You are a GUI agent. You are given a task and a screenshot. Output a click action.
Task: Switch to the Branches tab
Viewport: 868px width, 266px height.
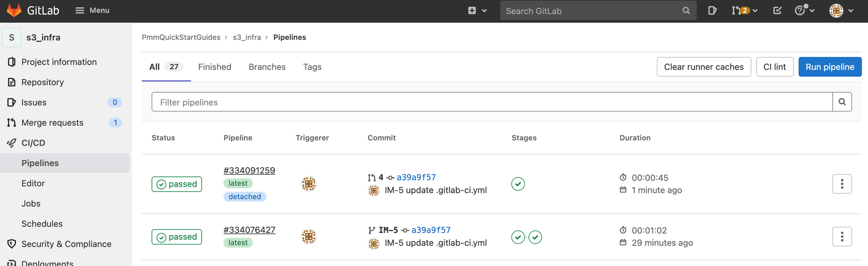click(x=267, y=67)
